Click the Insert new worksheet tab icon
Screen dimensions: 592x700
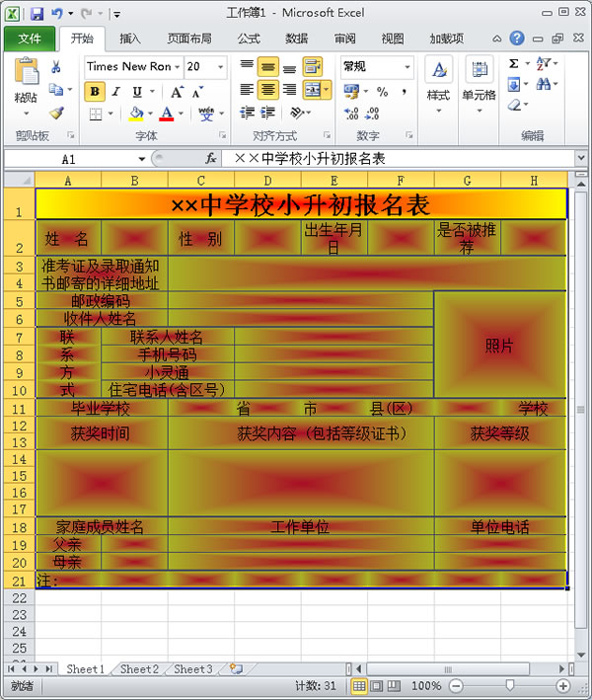[x=236, y=668]
